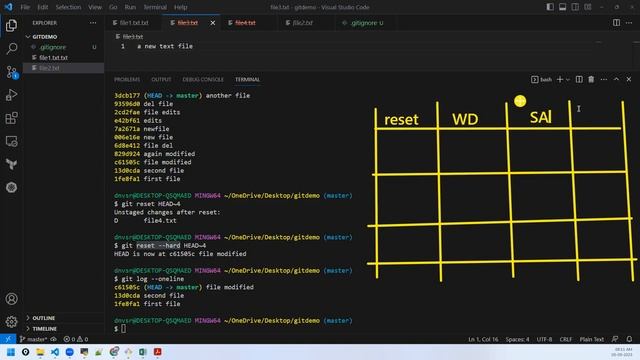Select file1.txt.txt in Explorer tree

point(63,58)
